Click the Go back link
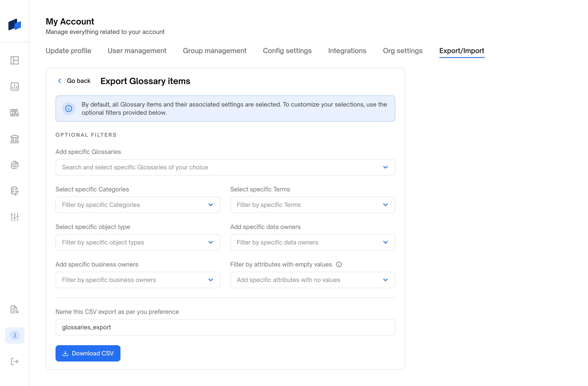 (x=74, y=81)
